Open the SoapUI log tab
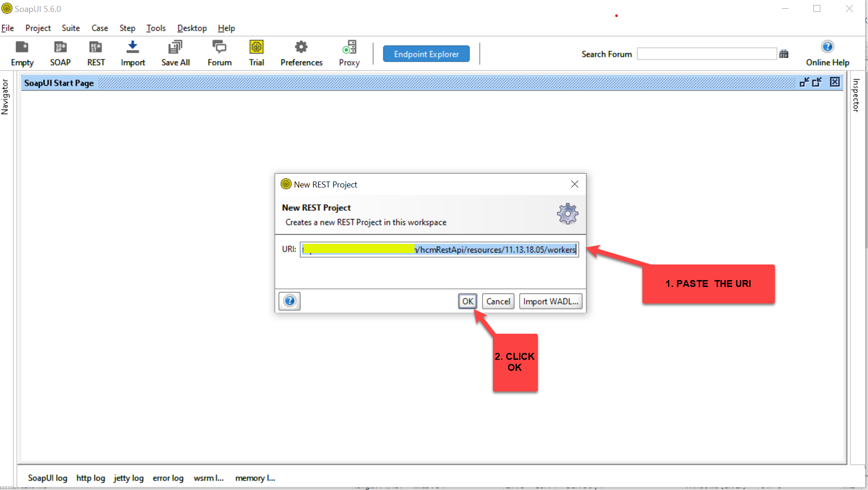This screenshot has height=490, width=868. pos(47,478)
